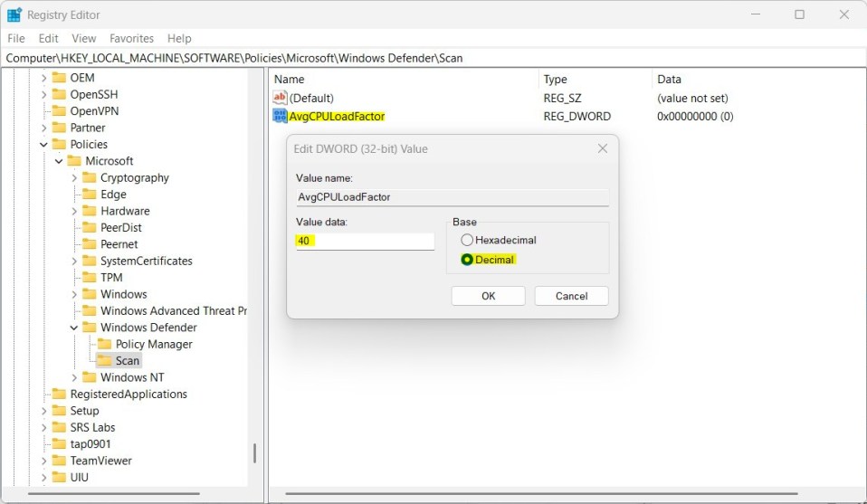Click the tap0901 folder icon

coord(59,443)
